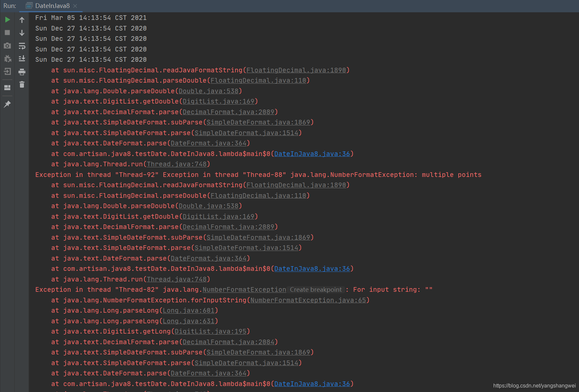Click 'Exception in thread "Thread-92"' text
The width and height of the screenshot is (579, 392).
(96, 175)
